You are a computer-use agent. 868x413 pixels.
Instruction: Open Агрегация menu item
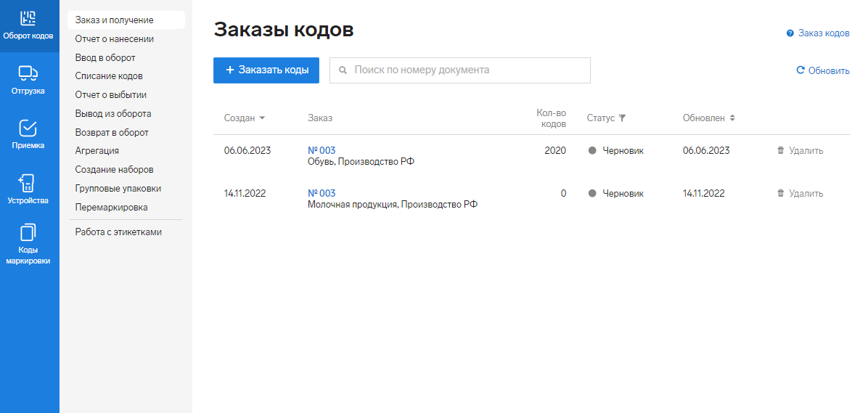(x=97, y=150)
